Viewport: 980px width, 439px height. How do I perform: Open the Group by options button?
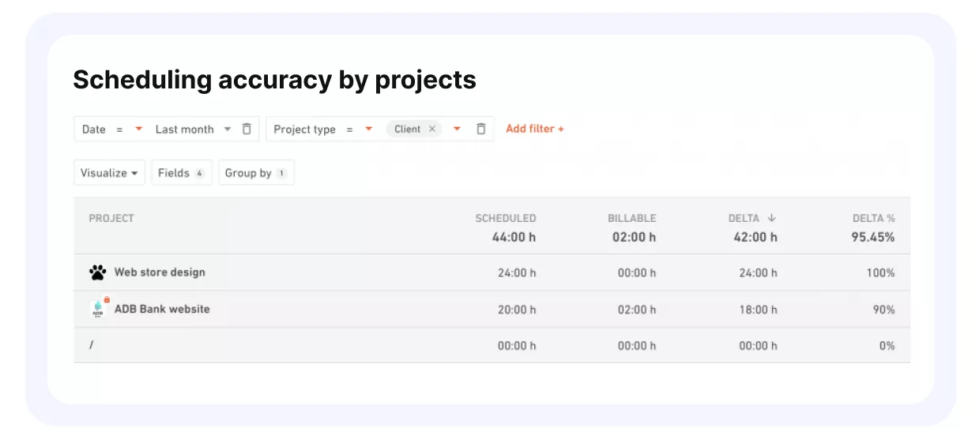(x=256, y=173)
